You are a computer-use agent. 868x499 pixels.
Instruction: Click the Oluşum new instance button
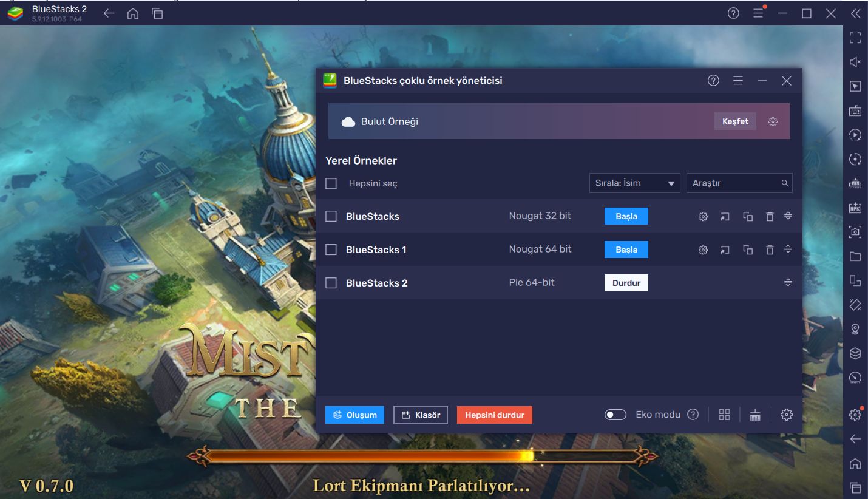[x=354, y=415]
